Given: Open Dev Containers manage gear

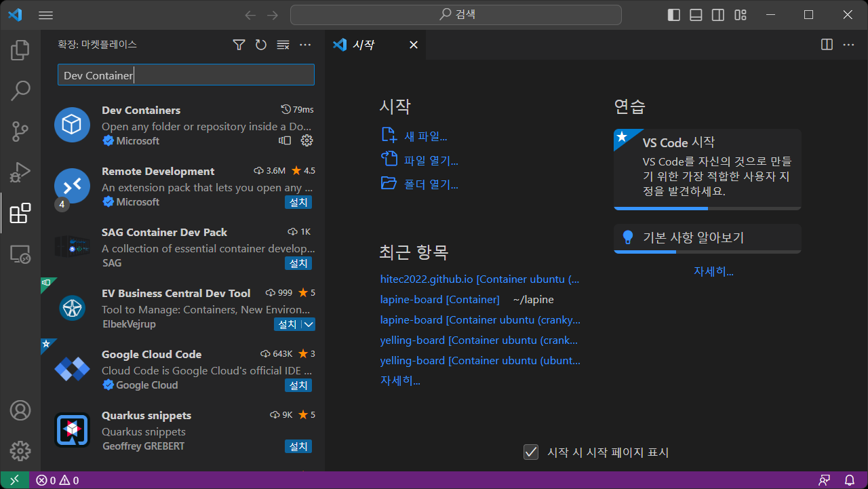Looking at the screenshot, I should (x=307, y=140).
